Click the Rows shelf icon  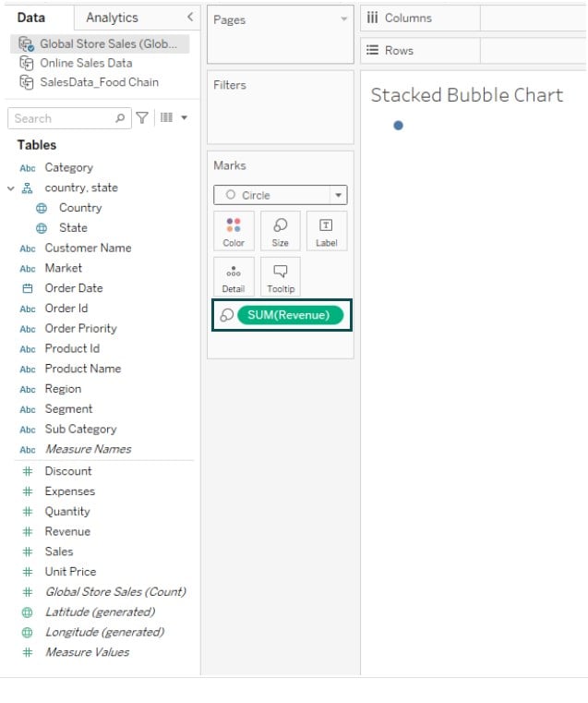(372, 50)
